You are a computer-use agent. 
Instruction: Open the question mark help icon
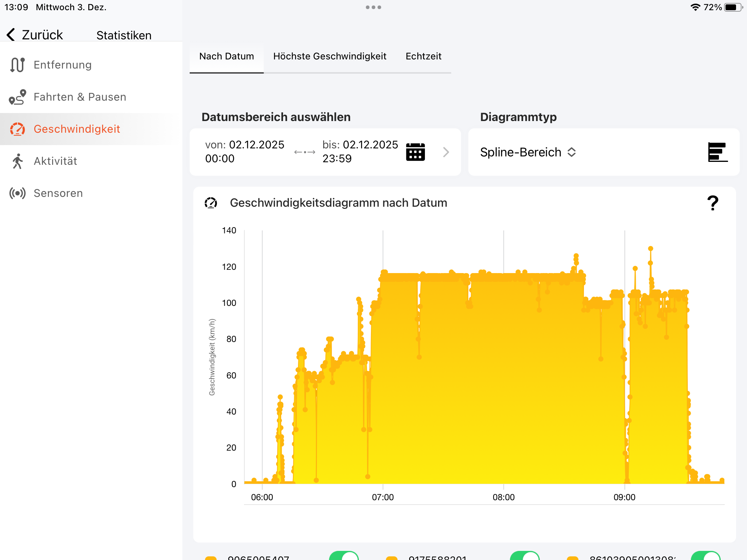click(x=712, y=203)
